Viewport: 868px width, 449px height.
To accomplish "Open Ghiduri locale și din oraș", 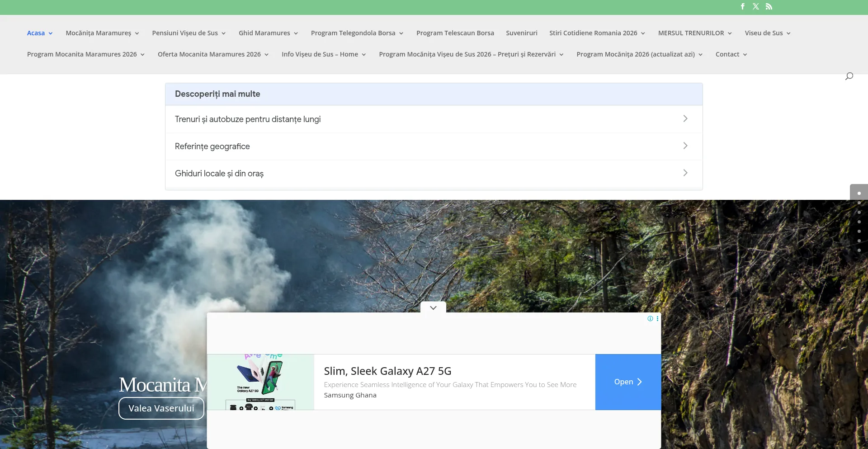I will tap(434, 173).
